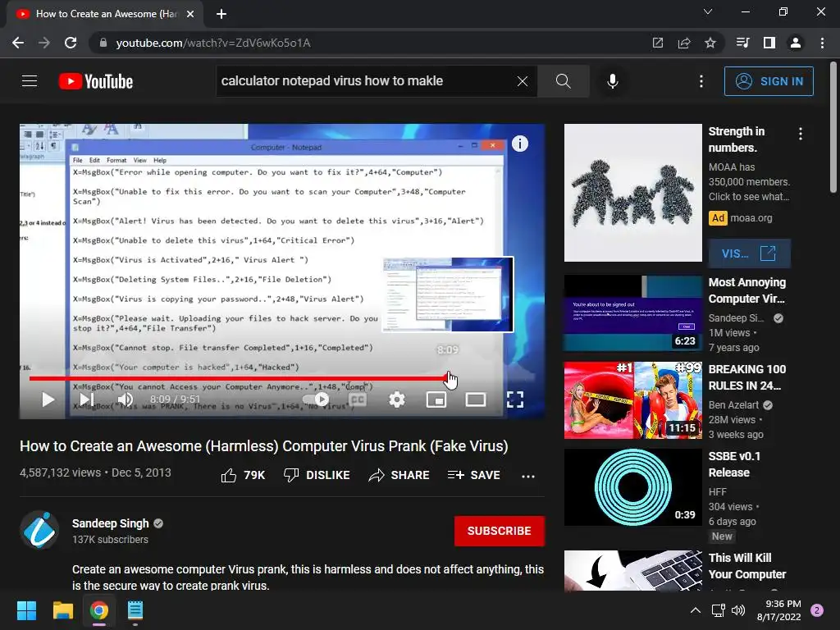This screenshot has width=840, height=630.
Task: Open the Windows Start menu
Action: tap(26, 610)
